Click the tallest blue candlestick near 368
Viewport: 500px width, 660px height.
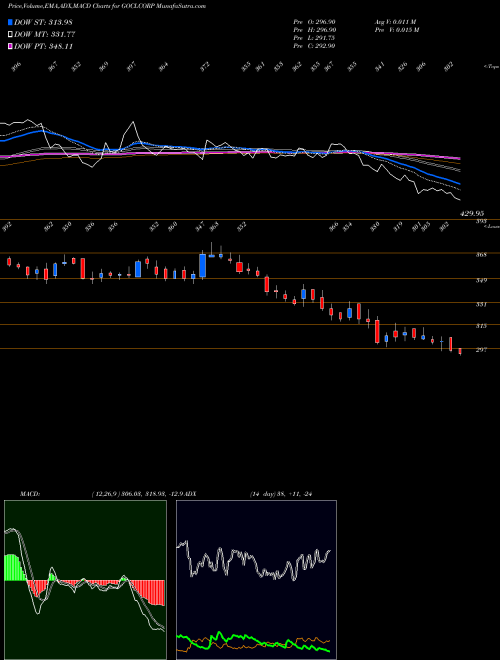(x=202, y=266)
